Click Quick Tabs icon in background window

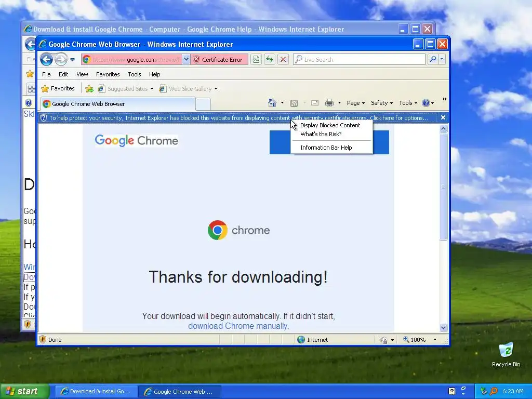click(x=31, y=89)
